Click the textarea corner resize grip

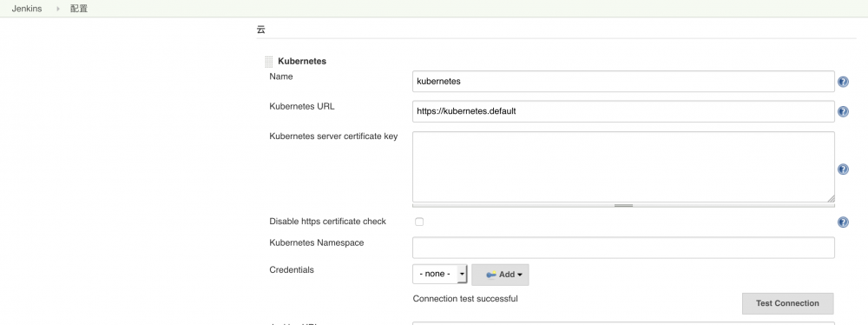click(x=831, y=198)
